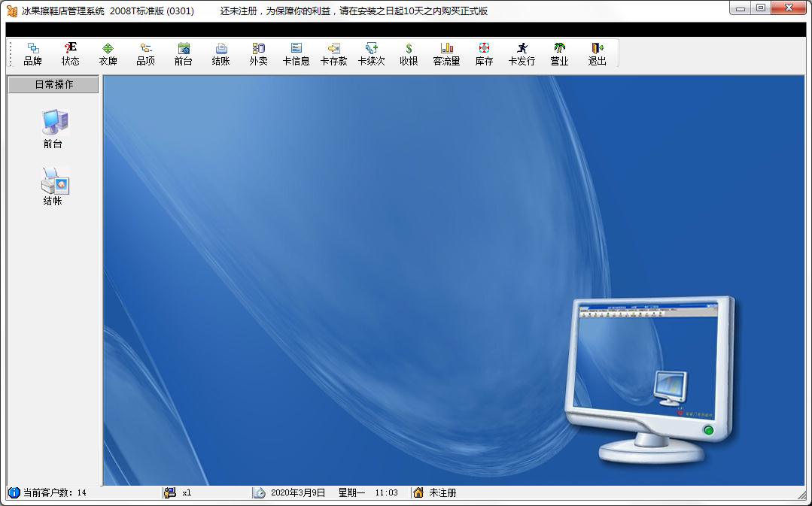Click the 前台 calendar icon in toolbar
The image size is (812, 506).
pyautogui.click(x=184, y=54)
